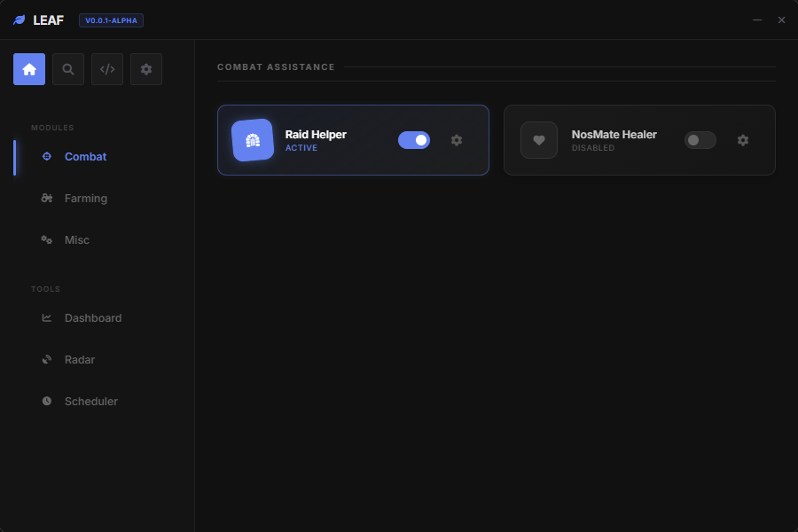
Task: Click the Farming tractor icon
Action: [x=47, y=198]
